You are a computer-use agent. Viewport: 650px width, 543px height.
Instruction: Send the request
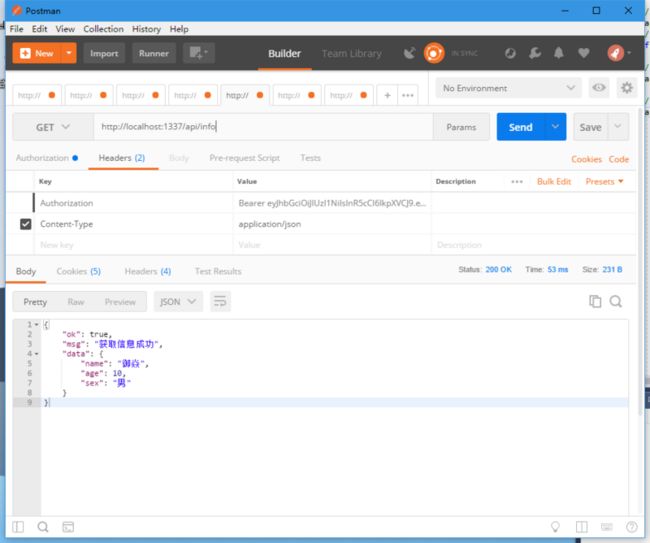521,127
